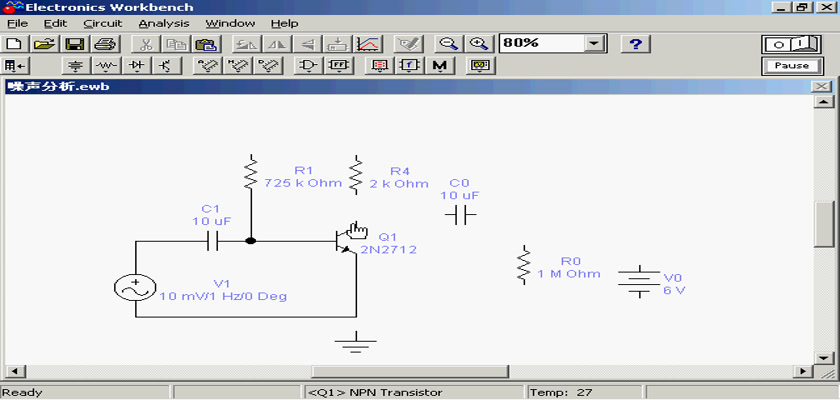Display the analysis graphs window
840x400 pixels.
tap(368, 44)
